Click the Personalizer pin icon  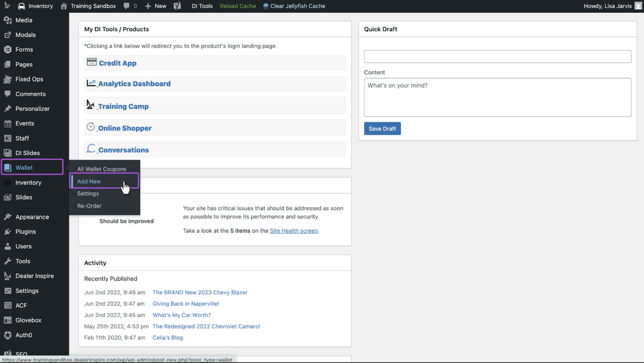tap(8, 109)
